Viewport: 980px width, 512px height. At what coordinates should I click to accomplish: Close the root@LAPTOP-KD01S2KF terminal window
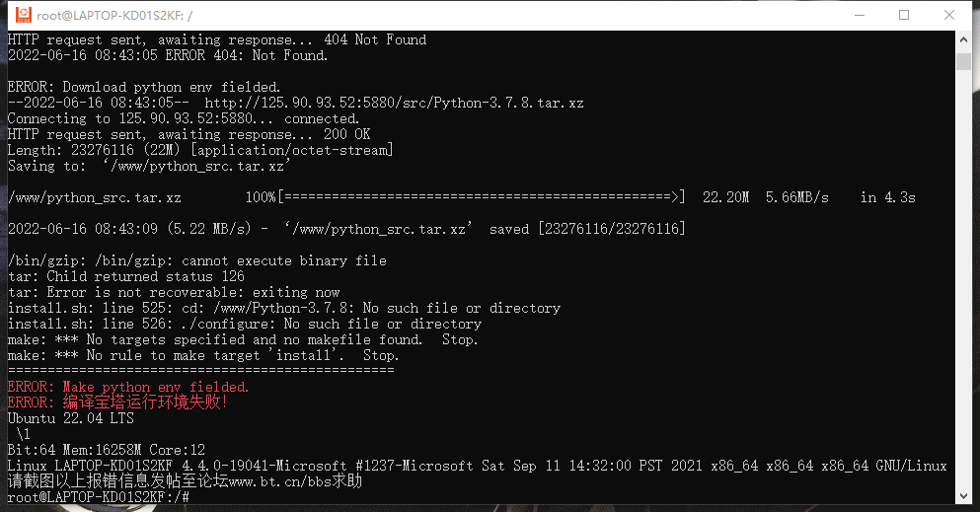tap(948, 15)
